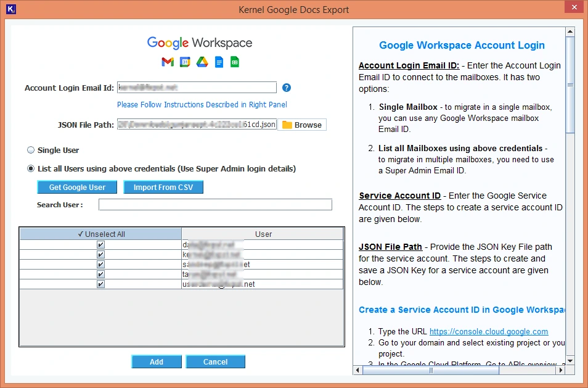Image resolution: width=588 pixels, height=388 pixels.
Task: Uncheck the user row starting 'ke'
Action: click(100, 254)
